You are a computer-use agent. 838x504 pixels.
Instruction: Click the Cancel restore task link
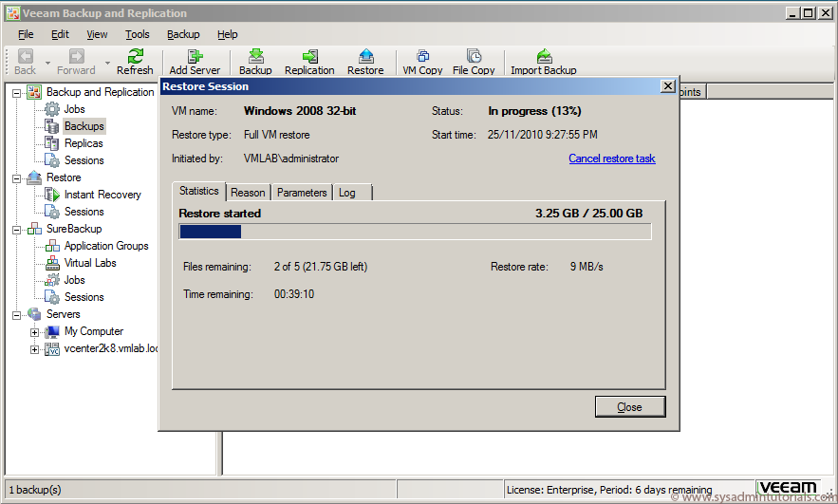(612, 159)
